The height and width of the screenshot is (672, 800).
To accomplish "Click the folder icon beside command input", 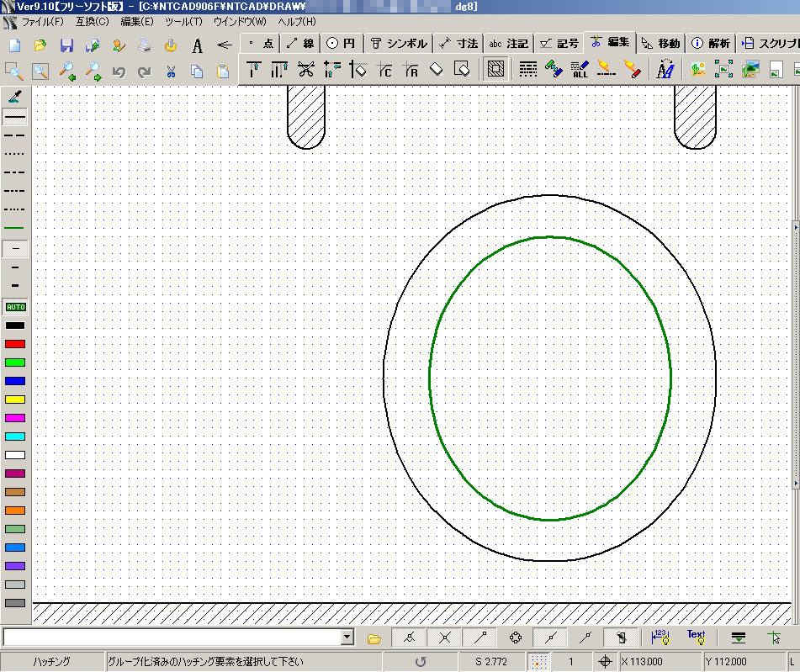I will [374, 638].
